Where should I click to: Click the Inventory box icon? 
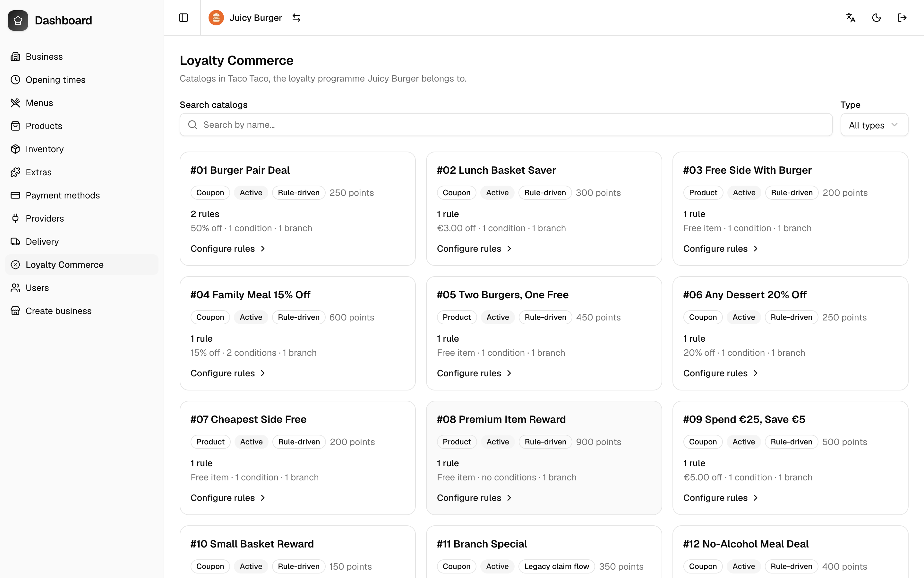pos(15,149)
